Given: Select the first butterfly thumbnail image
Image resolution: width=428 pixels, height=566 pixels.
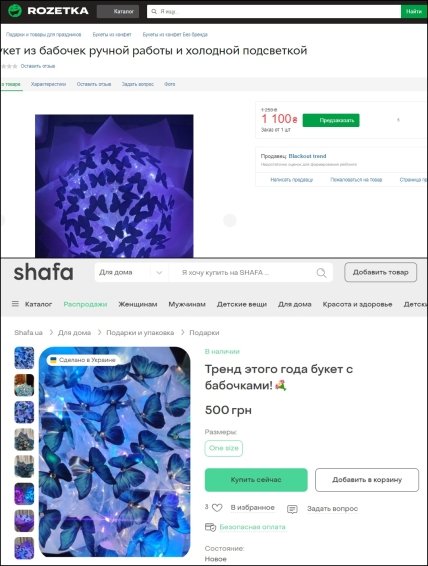Looking at the screenshot, I should click(24, 358).
